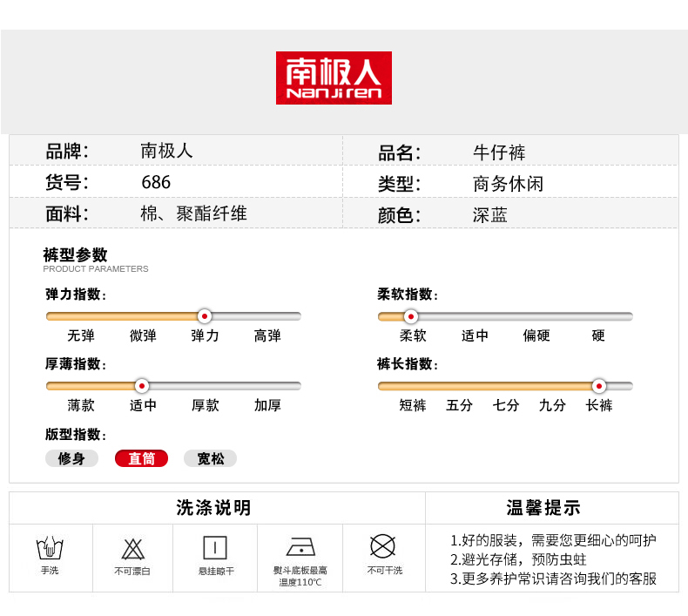Click the 裤型参数 section heading
688x616 pixels.
(x=75, y=254)
